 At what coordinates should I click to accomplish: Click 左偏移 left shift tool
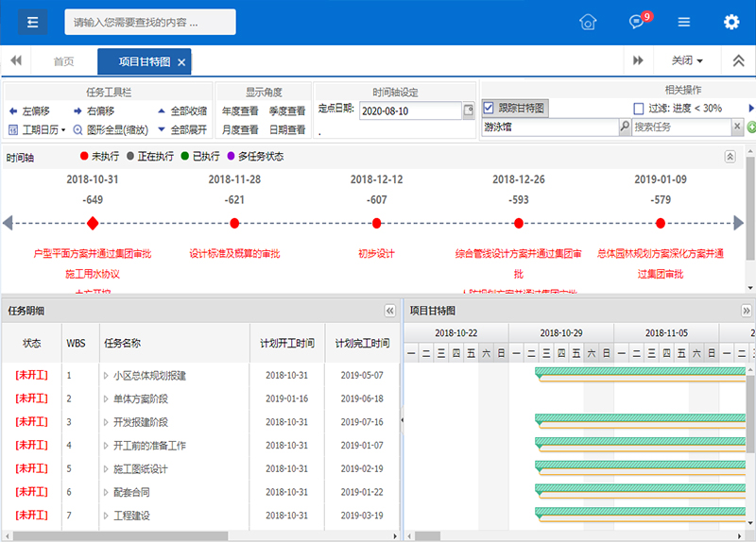tap(30, 110)
